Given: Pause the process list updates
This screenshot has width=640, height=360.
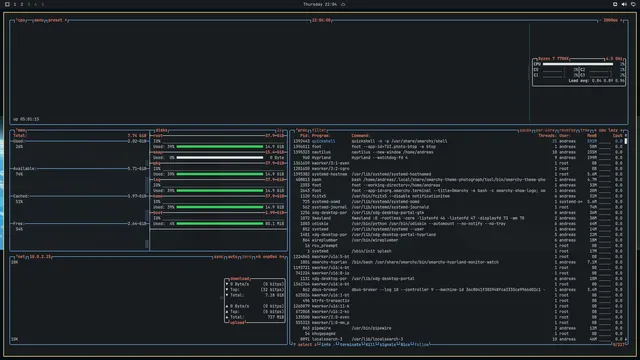Looking at the screenshot, I should 525,130.
